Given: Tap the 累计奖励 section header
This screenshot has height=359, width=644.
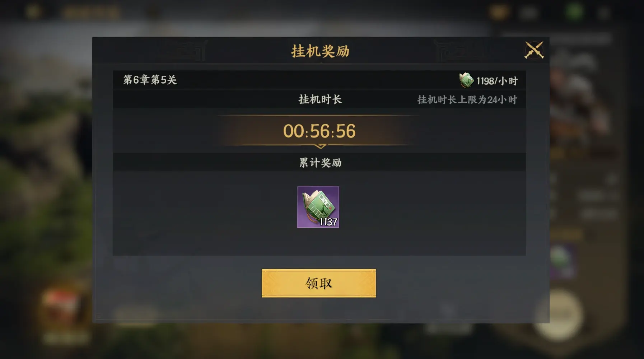Looking at the screenshot, I should [x=320, y=163].
